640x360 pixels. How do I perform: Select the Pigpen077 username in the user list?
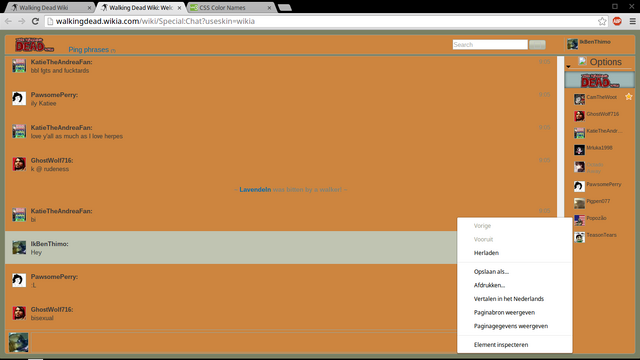(x=598, y=201)
